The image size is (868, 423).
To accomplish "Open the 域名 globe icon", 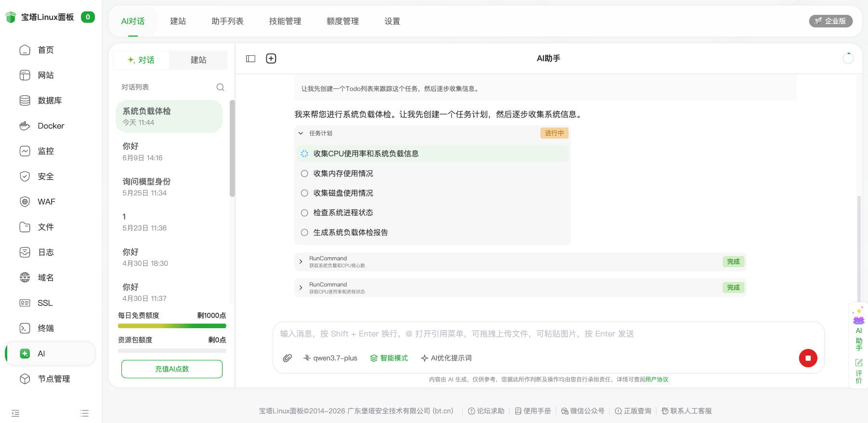I will [25, 278].
